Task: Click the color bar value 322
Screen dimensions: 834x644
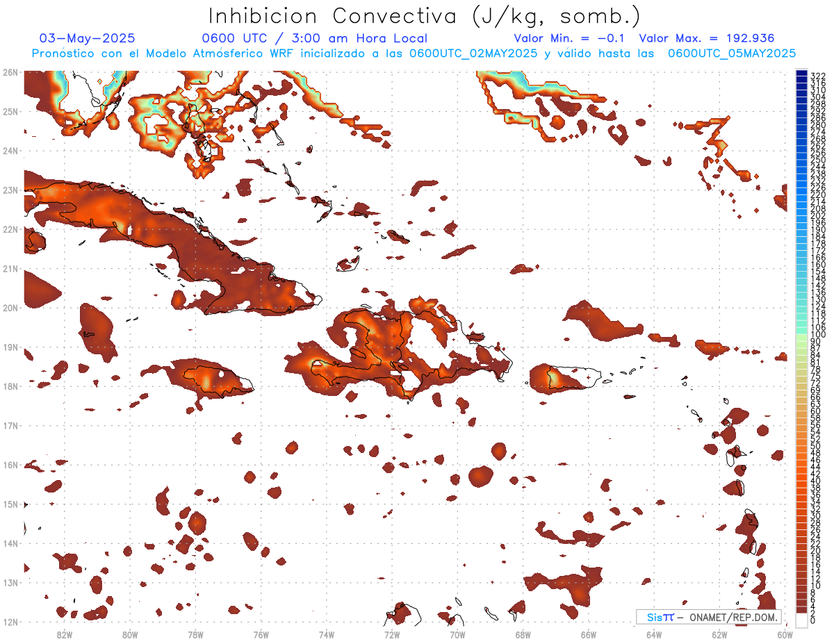Action: 817,76
